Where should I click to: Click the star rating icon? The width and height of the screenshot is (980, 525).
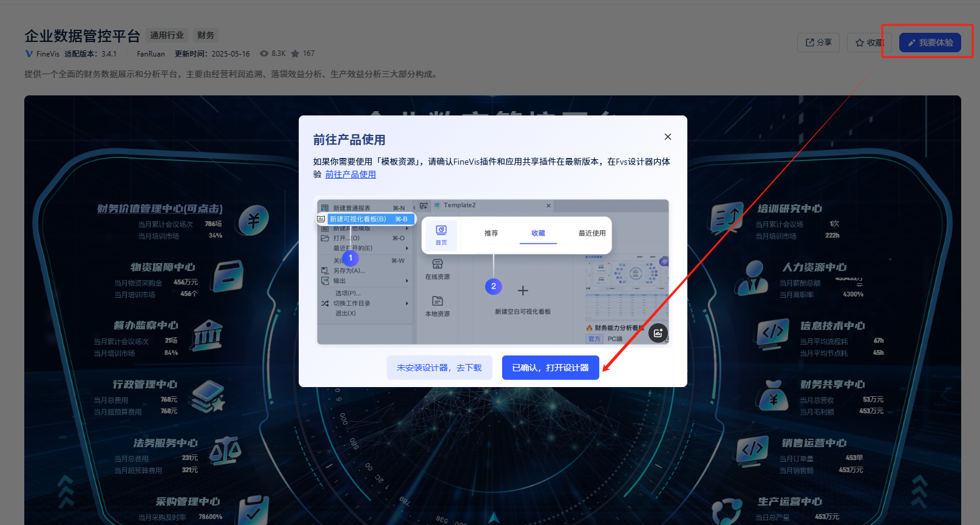[x=295, y=53]
